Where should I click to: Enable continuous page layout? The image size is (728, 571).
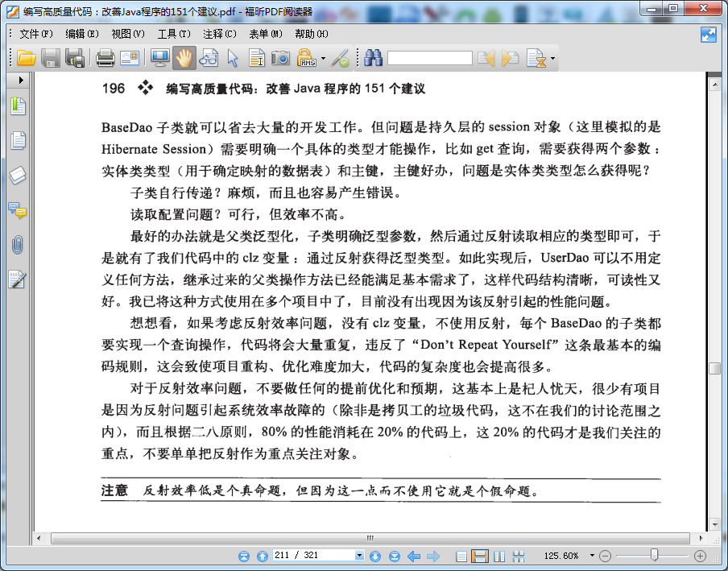coord(480,556)
